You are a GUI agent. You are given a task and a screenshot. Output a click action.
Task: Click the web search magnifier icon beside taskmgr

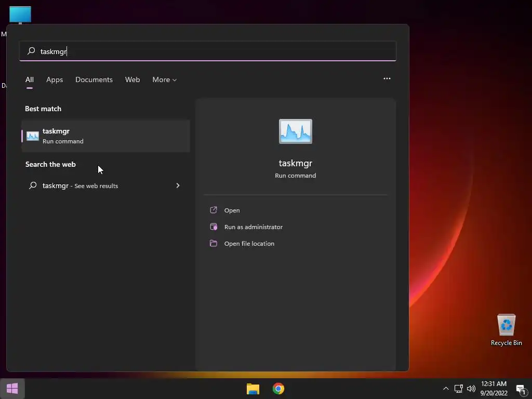[33, 185]
